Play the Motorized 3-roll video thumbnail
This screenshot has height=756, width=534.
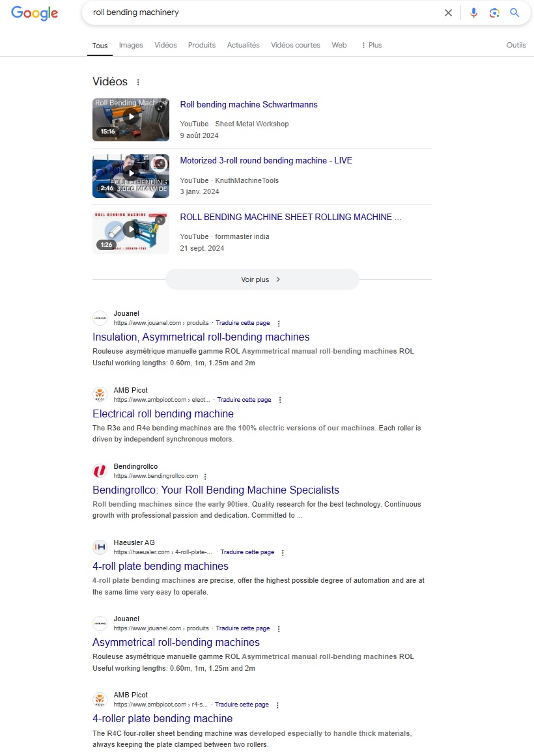pos(131,176)
